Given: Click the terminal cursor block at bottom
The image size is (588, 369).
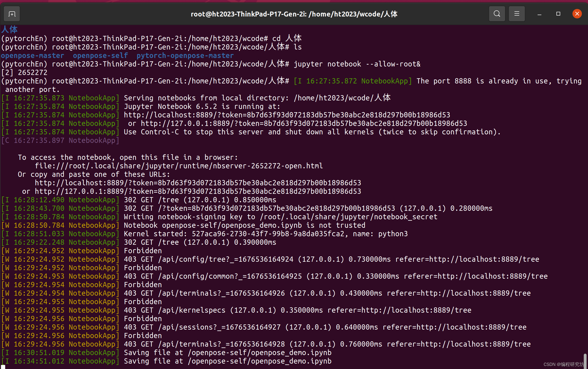Looking at the screenshot, I should (x=3, y=367).
